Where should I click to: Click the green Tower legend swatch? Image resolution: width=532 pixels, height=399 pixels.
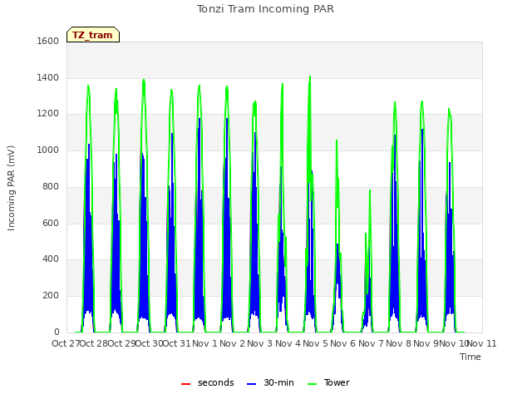point(313,384)
